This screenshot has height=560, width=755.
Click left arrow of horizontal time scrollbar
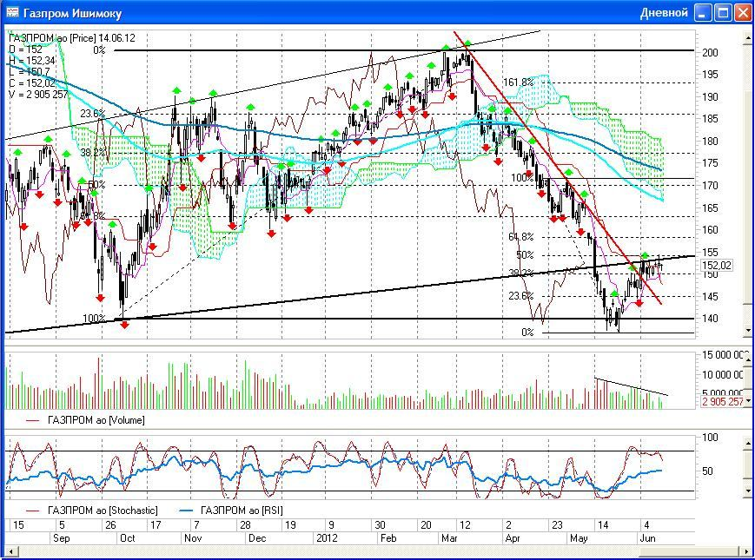10,552
